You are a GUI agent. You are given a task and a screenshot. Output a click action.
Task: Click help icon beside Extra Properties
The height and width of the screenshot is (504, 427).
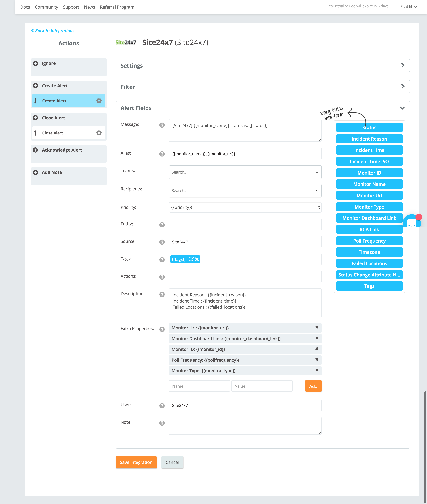click(x=162, y=329)
